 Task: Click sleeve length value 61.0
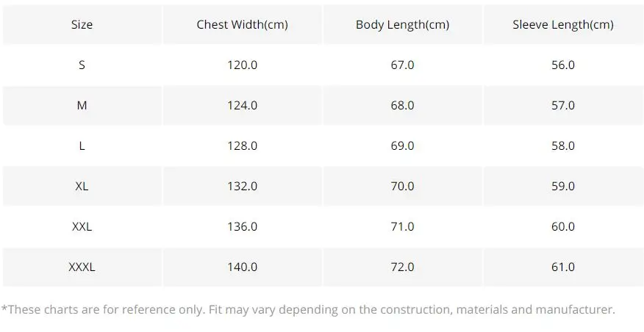[563, 267]
